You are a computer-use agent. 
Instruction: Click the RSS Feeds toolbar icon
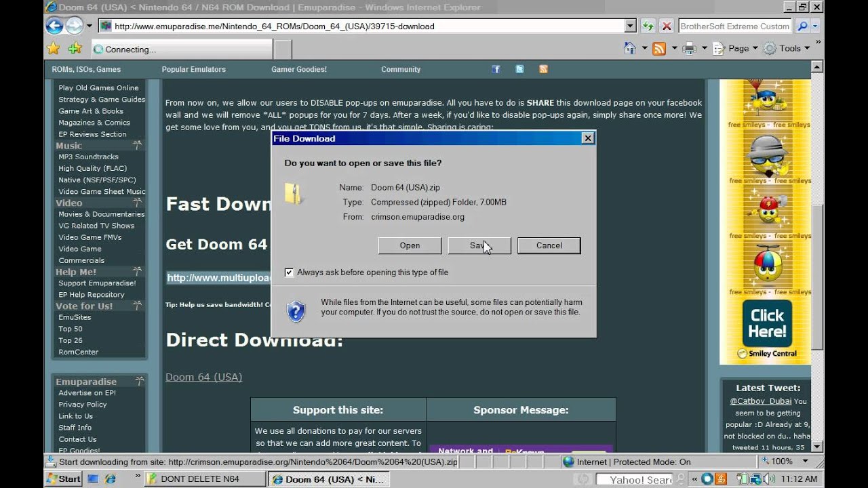coord(659,48)
